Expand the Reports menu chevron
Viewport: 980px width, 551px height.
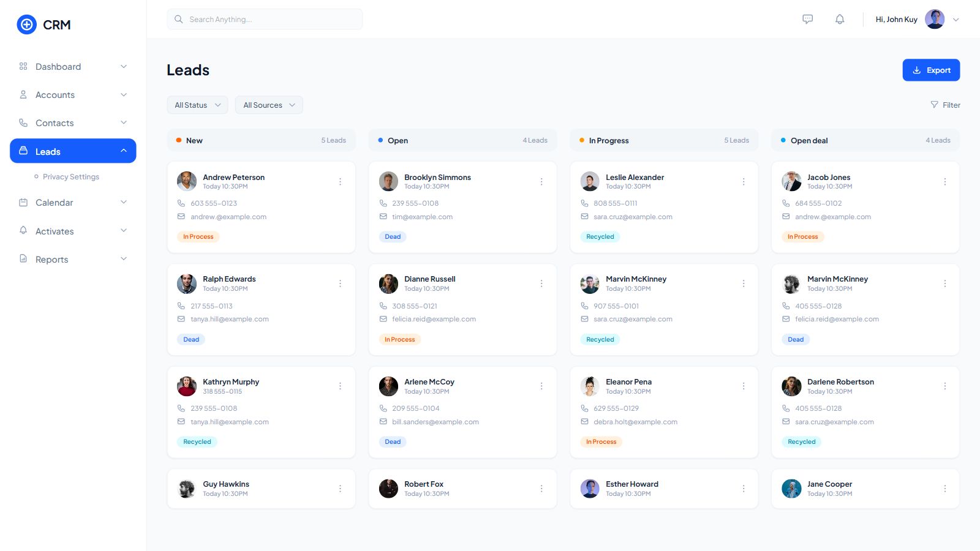point(124,259)
